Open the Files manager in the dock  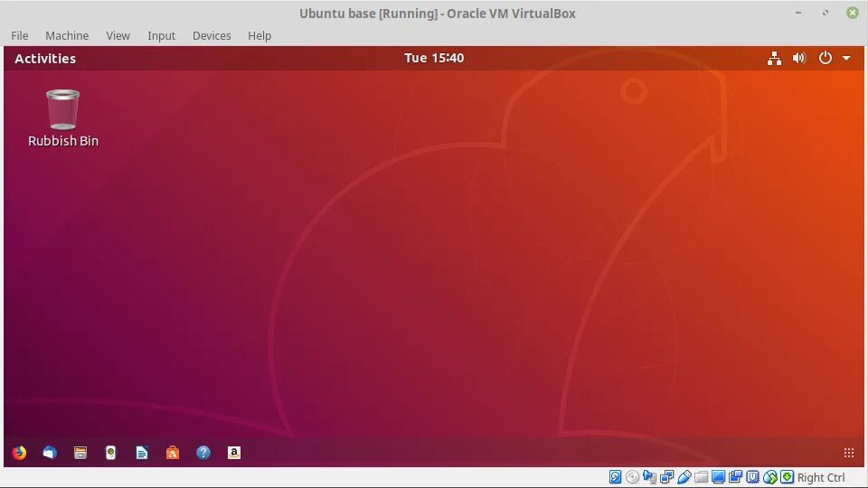pyautogui.click(x=80, y=453)
